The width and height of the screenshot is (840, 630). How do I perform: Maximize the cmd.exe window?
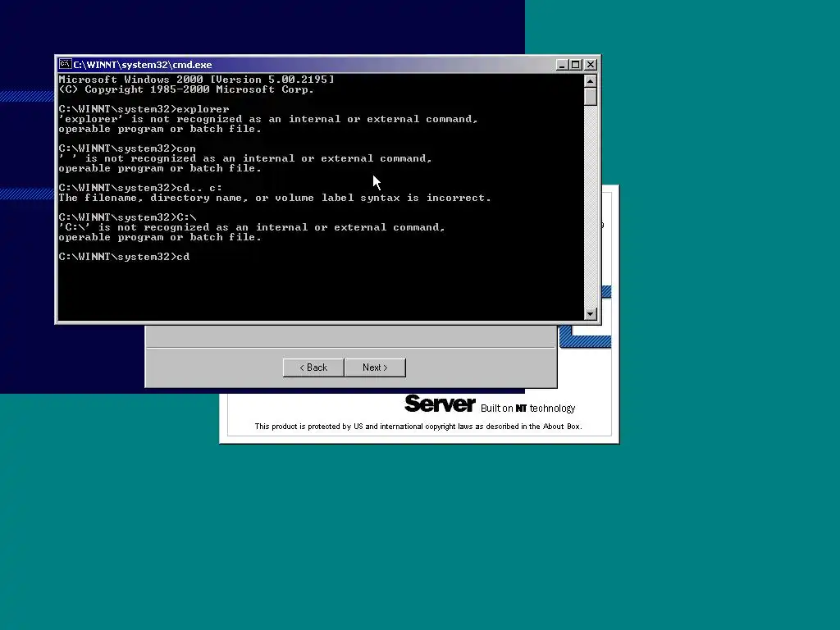[575, 65]
